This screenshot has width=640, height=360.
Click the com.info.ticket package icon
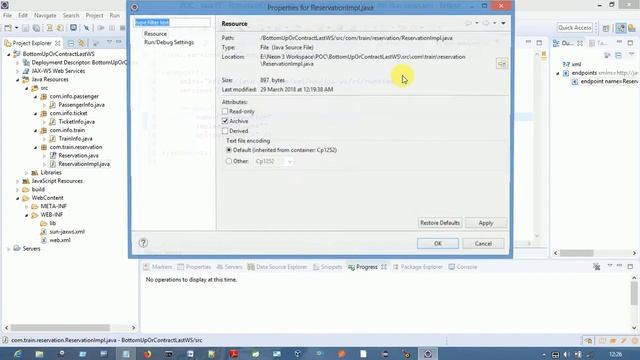point(44,113)
